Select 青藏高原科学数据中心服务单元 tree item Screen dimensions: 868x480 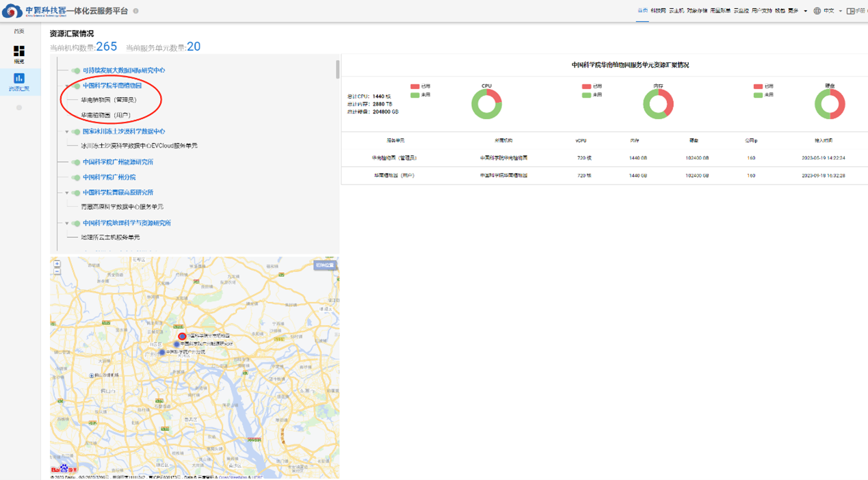[x=122, y=206]
